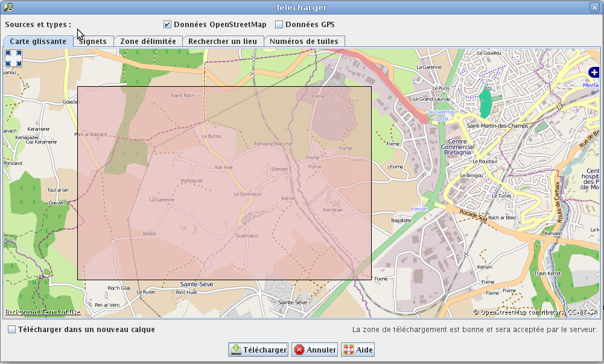Click the Le Butou place label
This screenshot has width=604, height=364.
click(211, 136)
